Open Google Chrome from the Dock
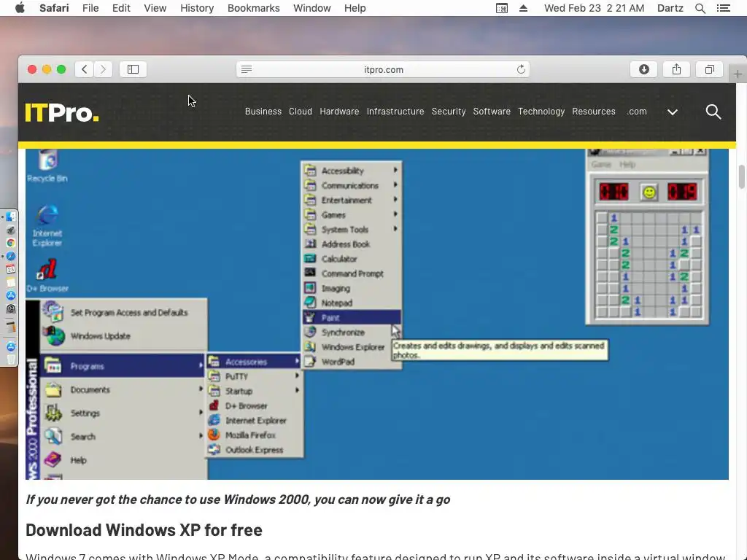The image size is (747, 560). (10, 243)
